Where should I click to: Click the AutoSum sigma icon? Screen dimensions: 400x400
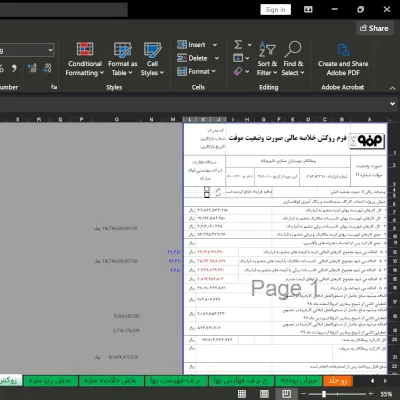[x=238, y=44]
